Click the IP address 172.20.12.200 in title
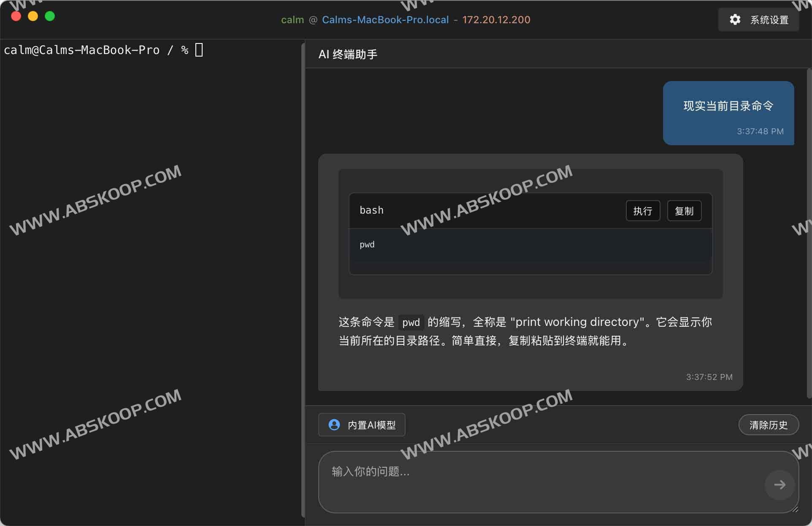 (496, 19)
